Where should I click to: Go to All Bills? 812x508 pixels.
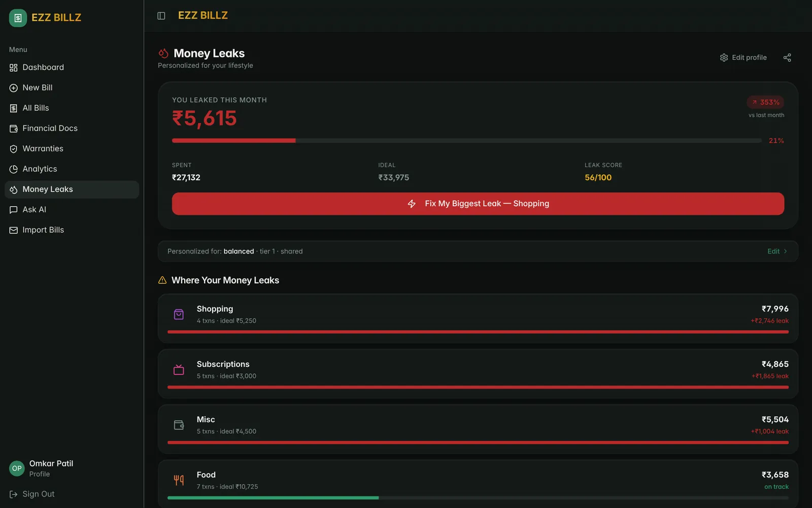pos(72,108)
